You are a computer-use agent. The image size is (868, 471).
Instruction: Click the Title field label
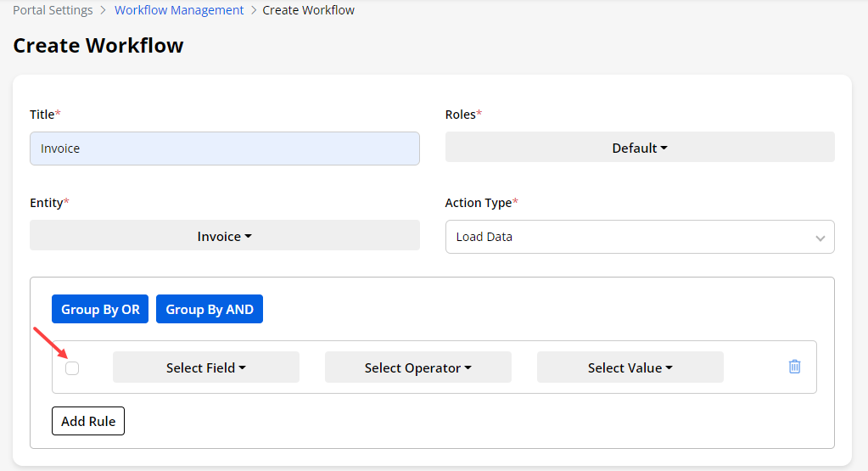pyautogui.click(x=42, y=114)
